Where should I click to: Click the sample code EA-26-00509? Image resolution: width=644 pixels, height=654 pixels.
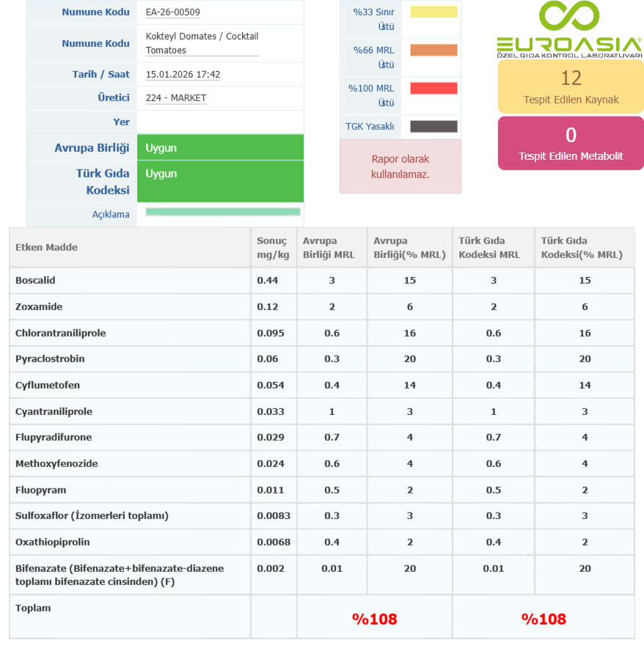[173, 12]
